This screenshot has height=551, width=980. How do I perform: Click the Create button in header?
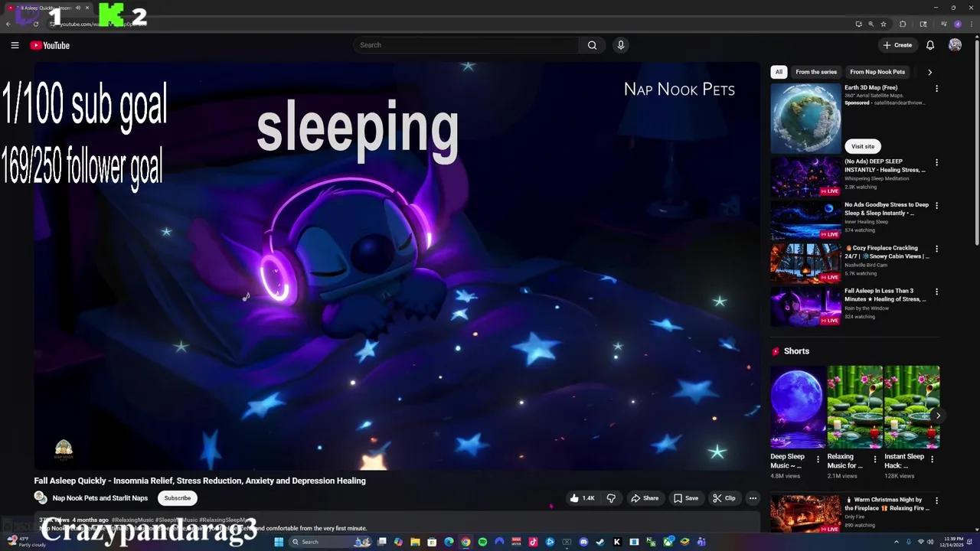[x=897, y=45]
